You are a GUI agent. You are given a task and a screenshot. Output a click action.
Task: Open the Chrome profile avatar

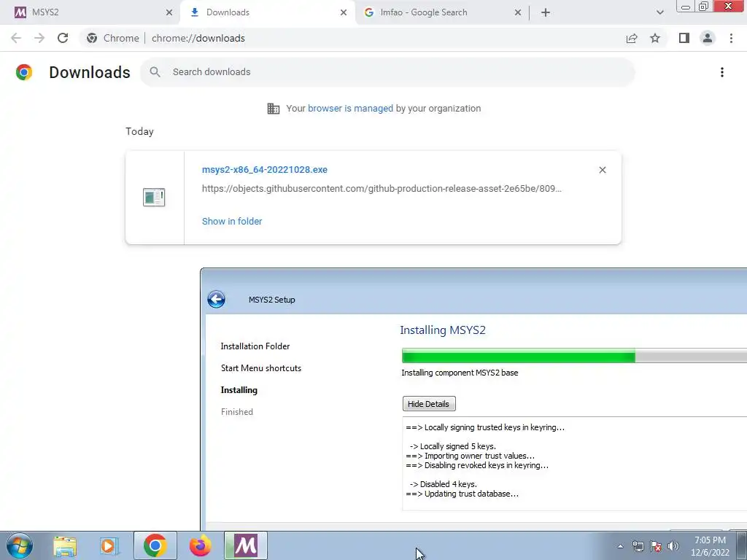(708, 38)
